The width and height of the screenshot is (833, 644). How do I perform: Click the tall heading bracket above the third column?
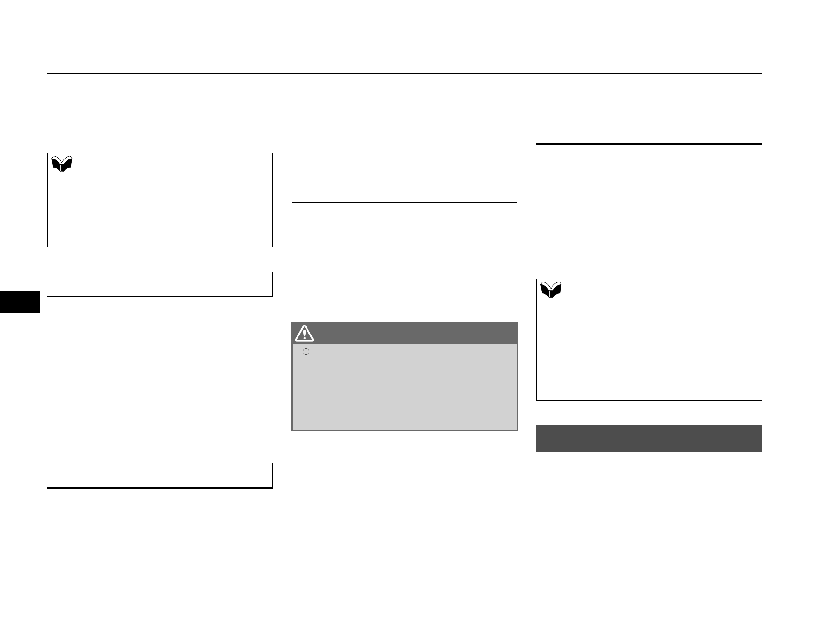point(649,143)
